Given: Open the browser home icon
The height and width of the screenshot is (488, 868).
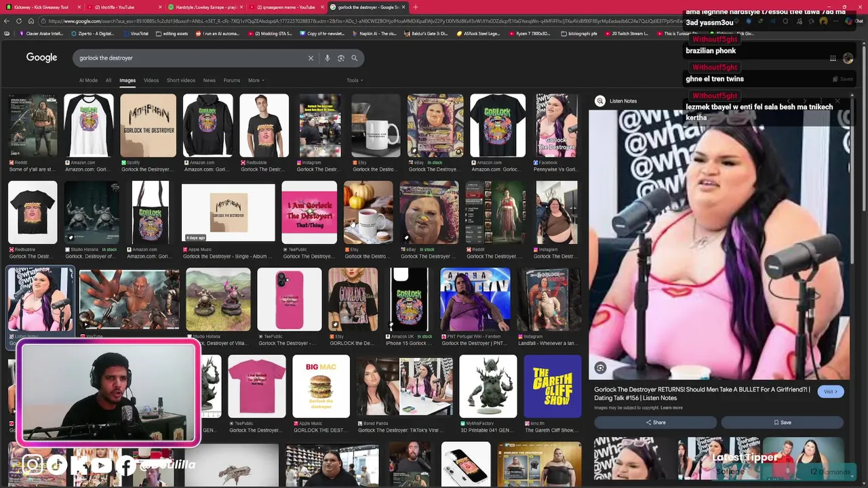Looking at the screenshot, I should [31, 21].
